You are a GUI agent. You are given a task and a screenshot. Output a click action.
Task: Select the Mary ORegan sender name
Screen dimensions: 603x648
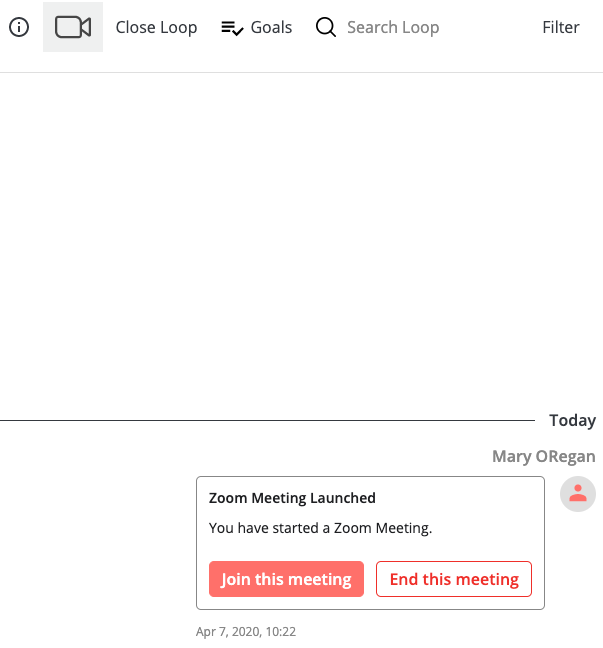pos(543,456)
